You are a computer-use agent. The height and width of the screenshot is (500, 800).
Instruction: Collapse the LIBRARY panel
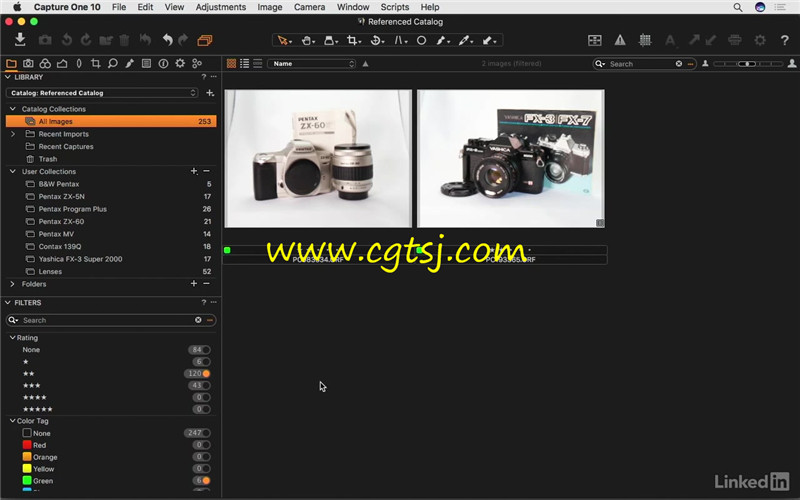[x=8, y=77]
